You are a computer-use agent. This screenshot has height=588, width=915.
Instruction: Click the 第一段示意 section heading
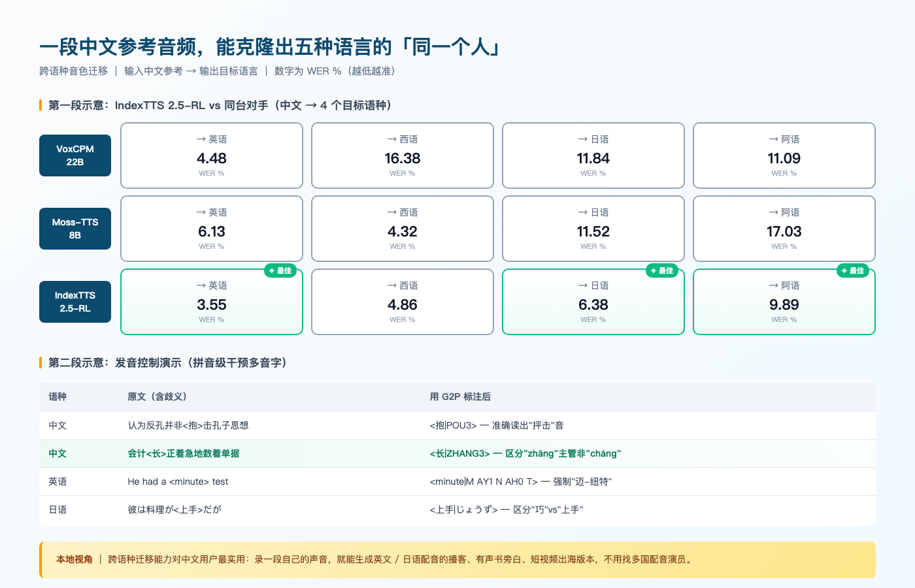click(x=220, y=105)
